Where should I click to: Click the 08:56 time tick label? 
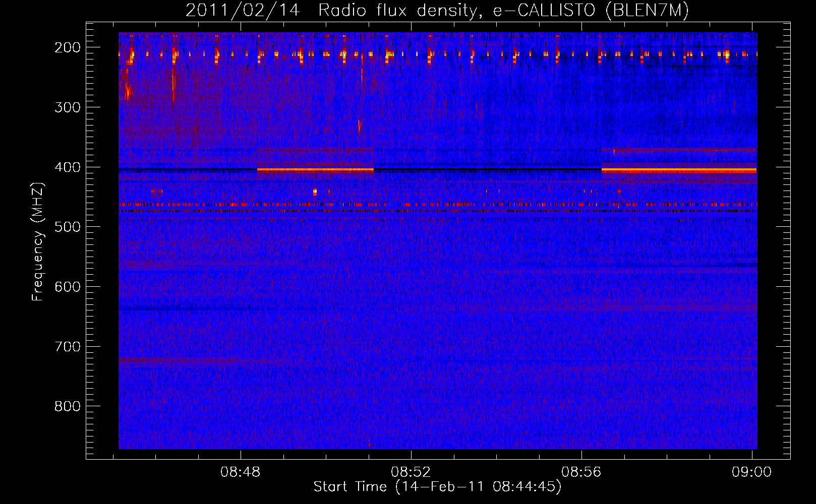coord(581,472)
